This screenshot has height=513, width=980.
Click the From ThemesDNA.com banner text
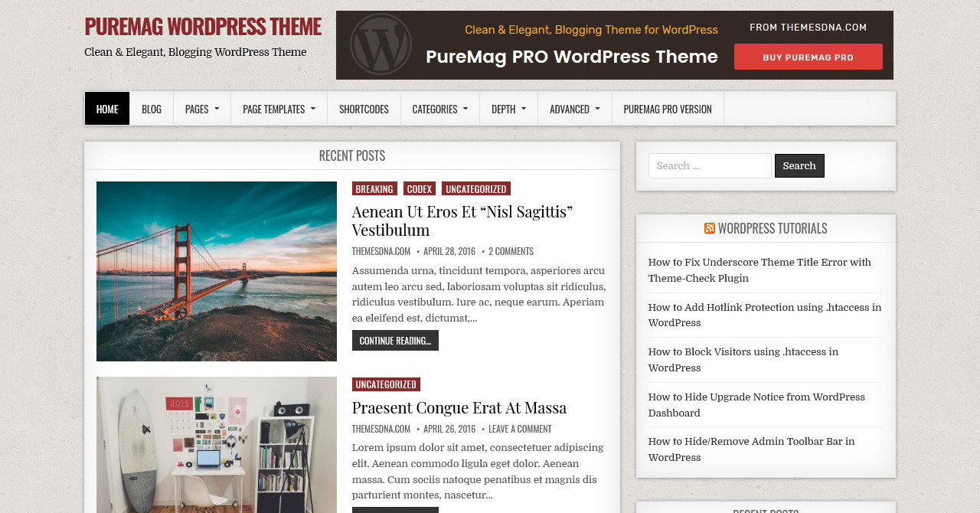(x=808, y=27)
